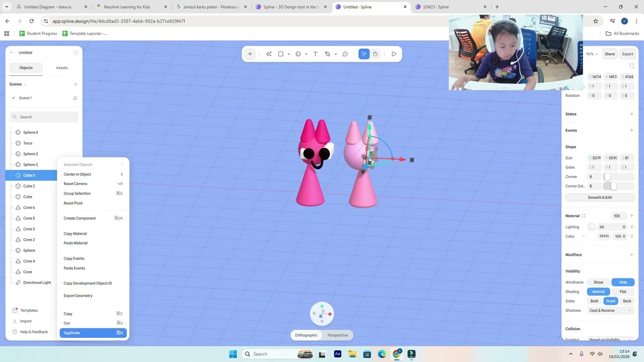
Task: Choose Copy in context menu
Action: click(x=93, y=314)
